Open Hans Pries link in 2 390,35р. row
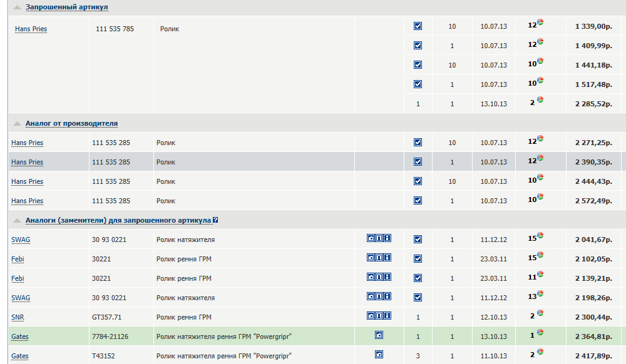Screen dimensions: 626x364 [27, 162]
